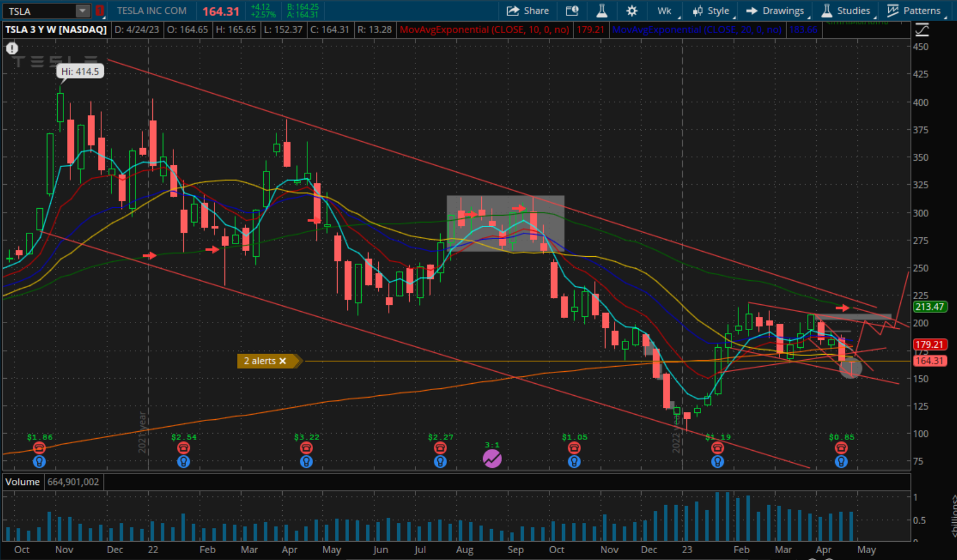Click the exclamation notice icon on the chart
This screenshot has width=957, height=560.
point(12,49)
